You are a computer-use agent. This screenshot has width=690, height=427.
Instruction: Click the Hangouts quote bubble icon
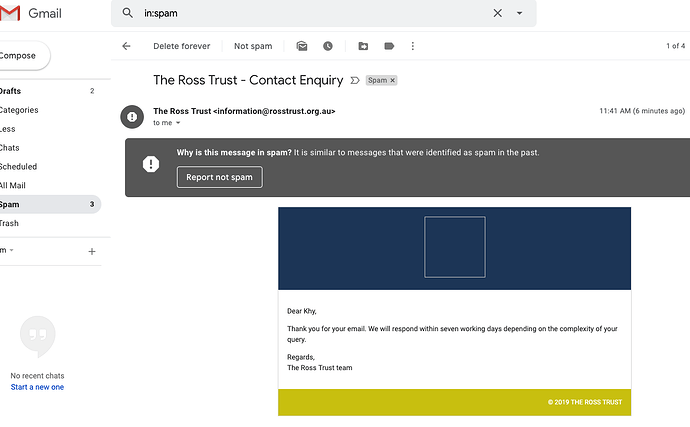(38, 336)
